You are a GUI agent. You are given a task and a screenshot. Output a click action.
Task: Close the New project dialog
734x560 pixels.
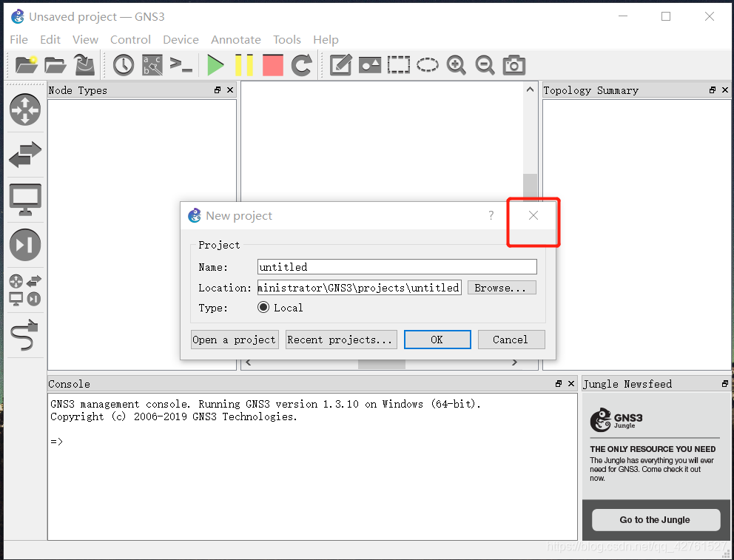pyautogui.click(x=533, y=215)
